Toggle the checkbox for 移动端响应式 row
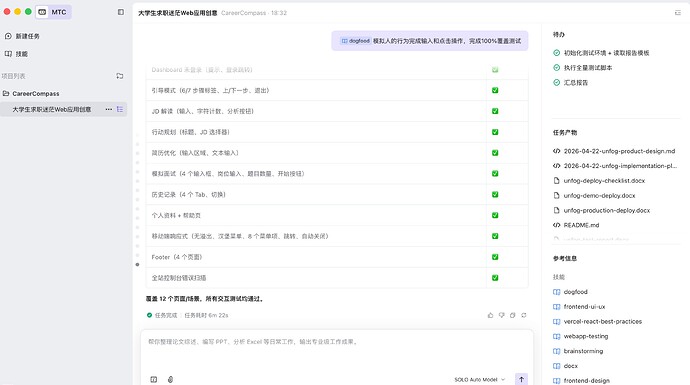Viewport: 690px width, 385px height. 495,236
